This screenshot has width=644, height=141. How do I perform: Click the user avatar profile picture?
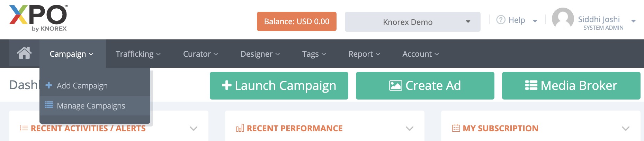(563, 19)
